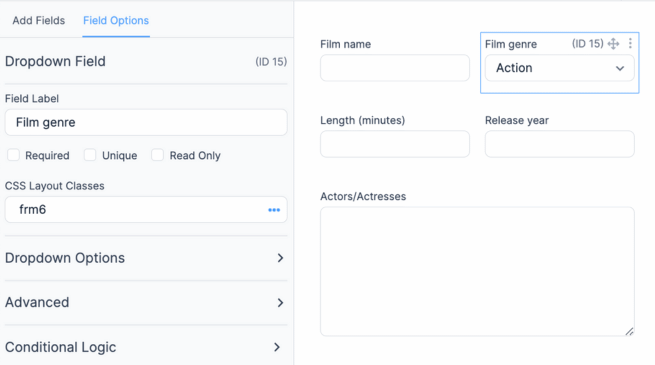The image size is (655, 365).
Task: Select the Field Options tab
Action: [x=116, y=20]
